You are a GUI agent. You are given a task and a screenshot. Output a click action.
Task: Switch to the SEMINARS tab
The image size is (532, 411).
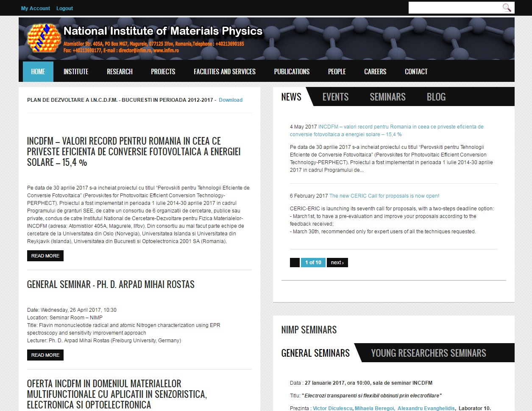pyautogui.click(x=387, y=97)
